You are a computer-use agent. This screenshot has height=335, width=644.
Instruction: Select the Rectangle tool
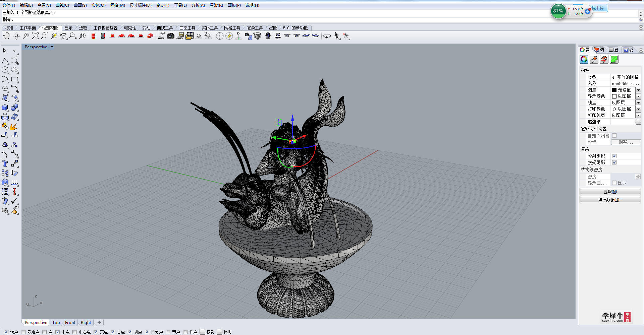coord(14,79)
